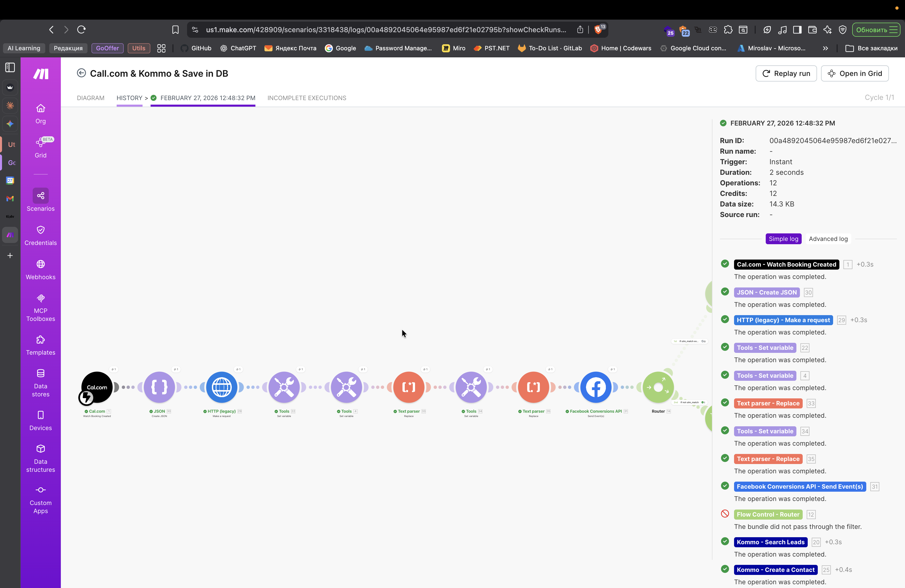The height and width of the screenshot is (588, 905).
Task: Open Webhooks in the sidebar
Action: (x=41, y=270)
